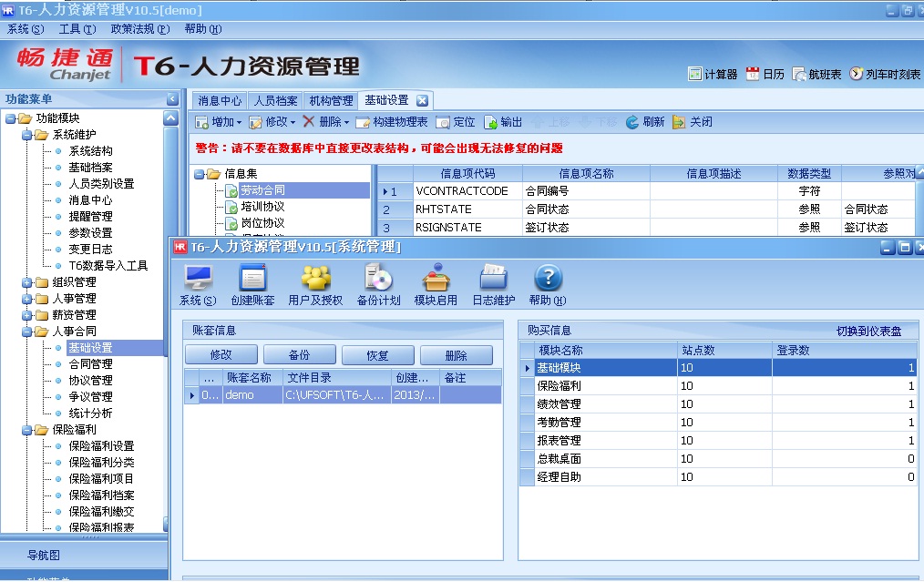Click the sidebar tree scroll-up arrow
Image resolution: width=924 pixels, height=582 pixels.
coord(170,118)
